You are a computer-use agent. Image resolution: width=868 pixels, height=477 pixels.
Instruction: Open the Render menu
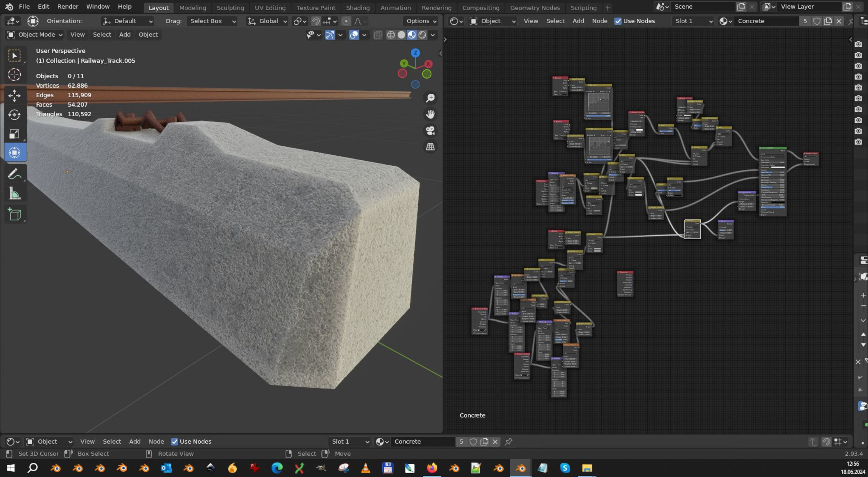coord(68,7)
